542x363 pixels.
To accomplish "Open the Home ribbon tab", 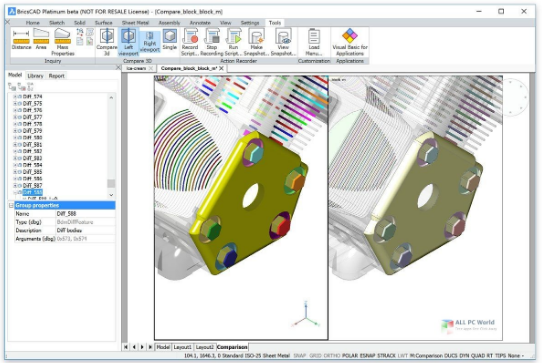I will tap(32, 23).
